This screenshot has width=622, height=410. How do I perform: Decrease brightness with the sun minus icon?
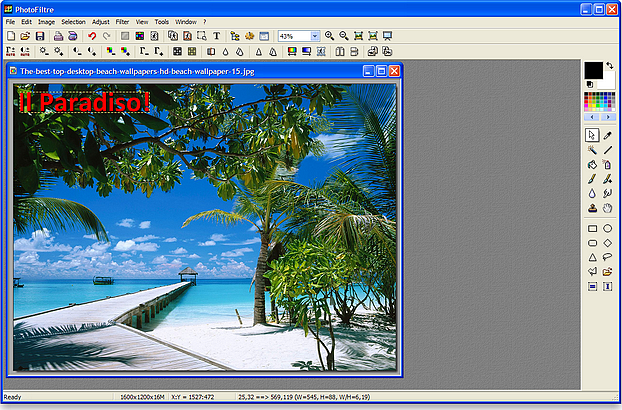44,51
